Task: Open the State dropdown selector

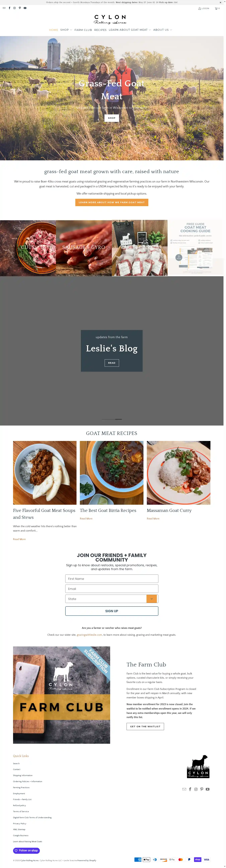Action: coord(112,599)
